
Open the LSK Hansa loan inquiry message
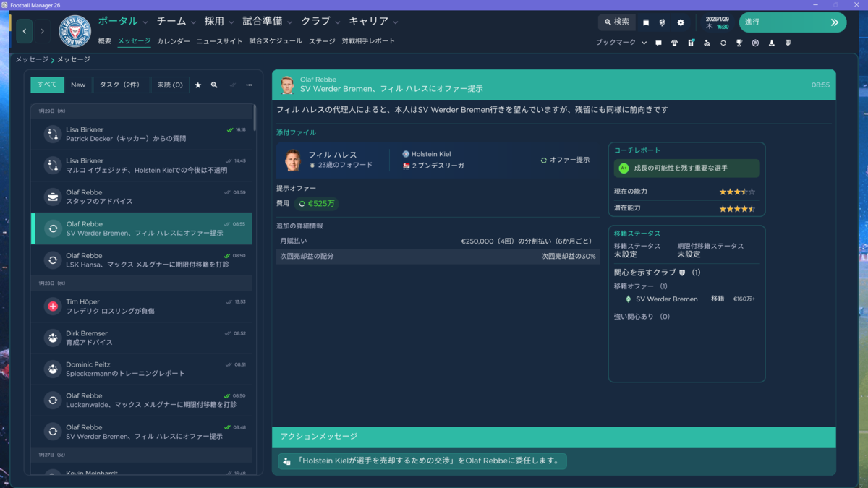click(142, 260)
